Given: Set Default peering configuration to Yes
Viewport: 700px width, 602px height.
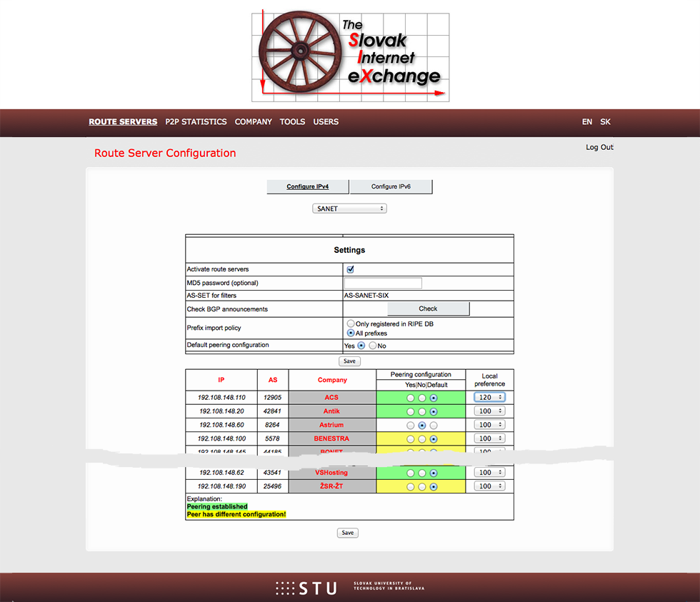Looking at the screenshot, I should coord(361,346).
